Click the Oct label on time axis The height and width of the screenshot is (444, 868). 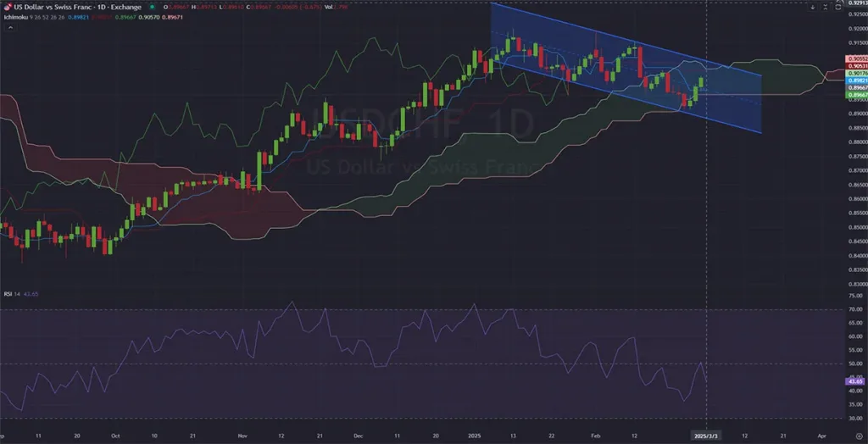115,436
